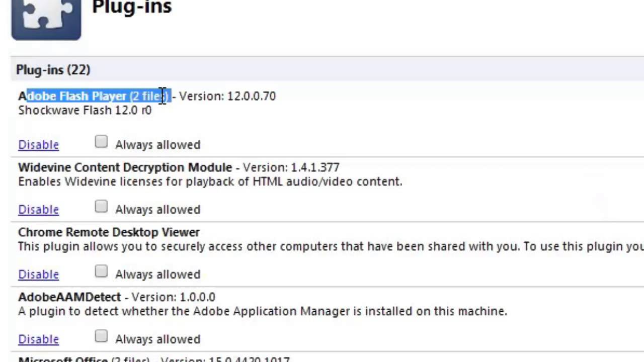Image resolution: width=644 pixels, height=362 pixels.
Task: Check Always allowed for Adobe Flash Player
Action: pos(101,142)
